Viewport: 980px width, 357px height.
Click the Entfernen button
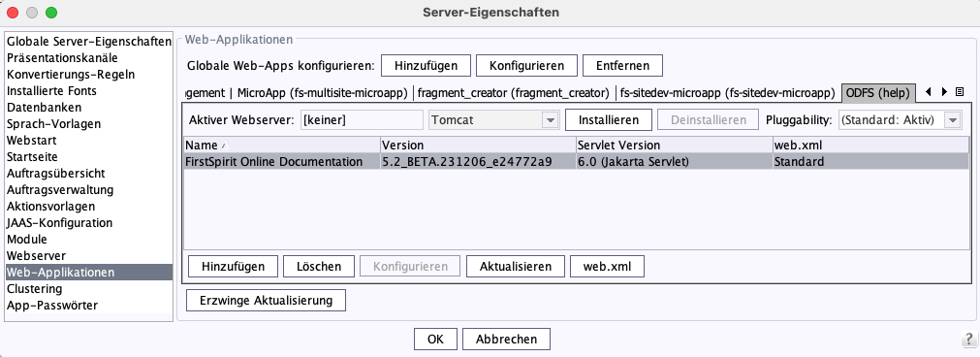point(622,66)
